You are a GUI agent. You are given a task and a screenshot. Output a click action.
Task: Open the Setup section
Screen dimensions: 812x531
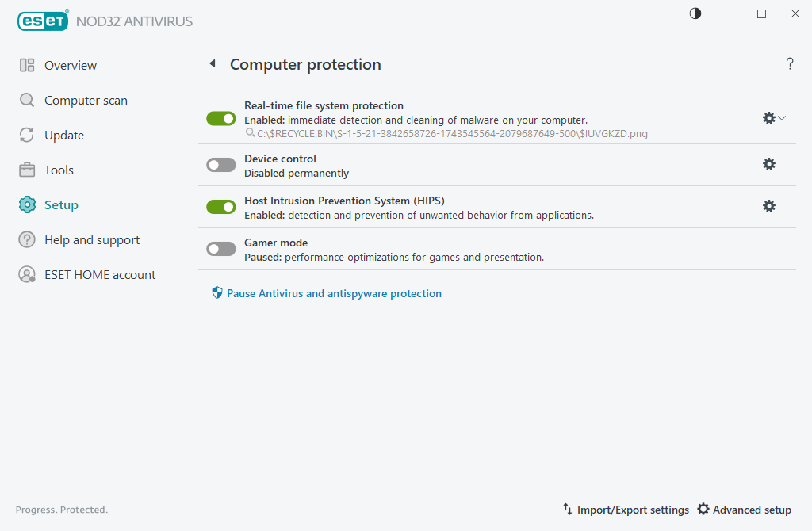[x=60, y=205]
